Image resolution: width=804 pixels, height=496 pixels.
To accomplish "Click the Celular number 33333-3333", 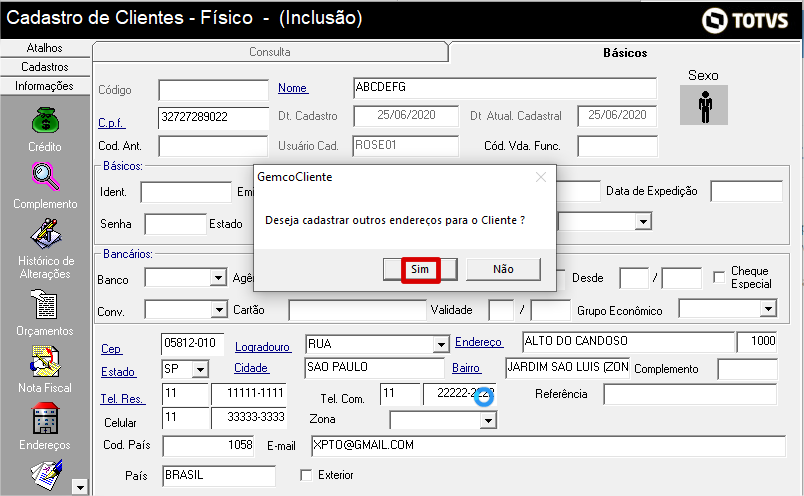I will pyautogui.click(x=249, y=418).
